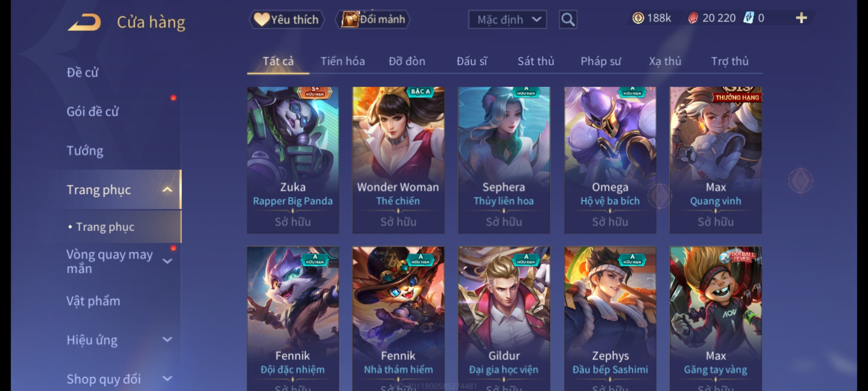Viewport: 868px width, 391px height.
Task: Select the Tiến hóa tab
Action: coord(342,61)
